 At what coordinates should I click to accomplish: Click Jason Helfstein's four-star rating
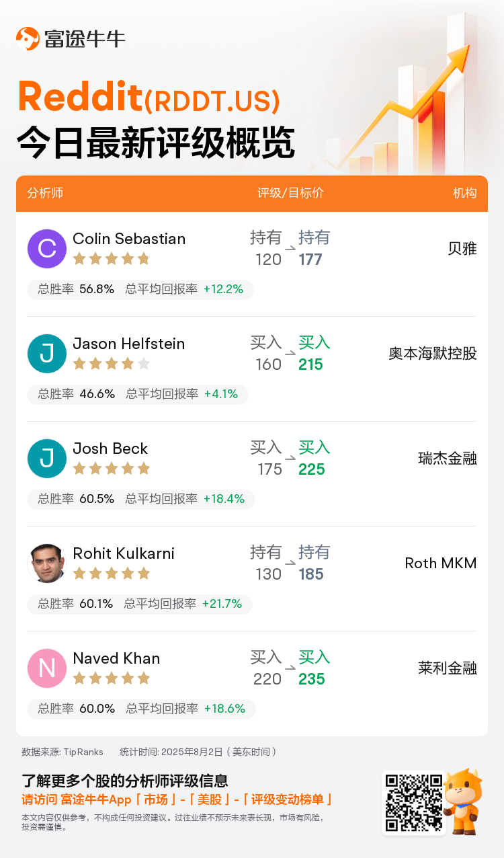(112, 364)
